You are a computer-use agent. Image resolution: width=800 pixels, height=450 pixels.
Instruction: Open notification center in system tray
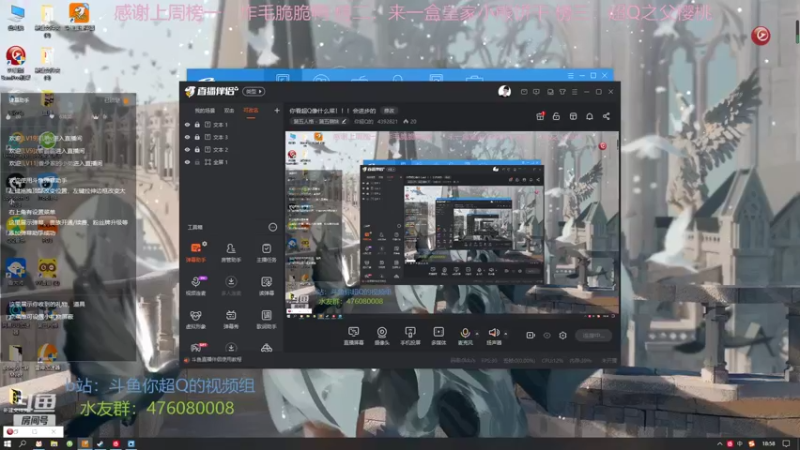point(786,444)
